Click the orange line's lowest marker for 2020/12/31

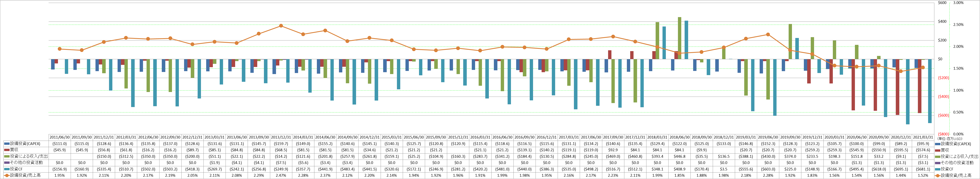click(x=901, y=71)
